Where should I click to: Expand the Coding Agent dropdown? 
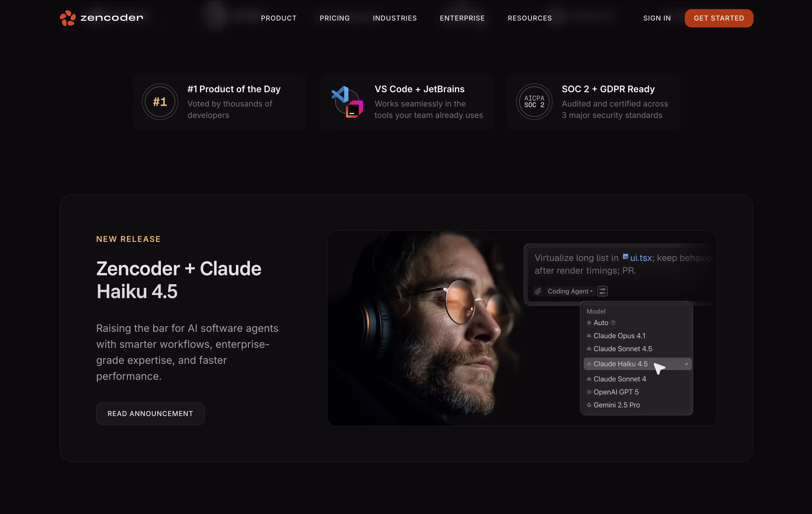coord(569,291)
